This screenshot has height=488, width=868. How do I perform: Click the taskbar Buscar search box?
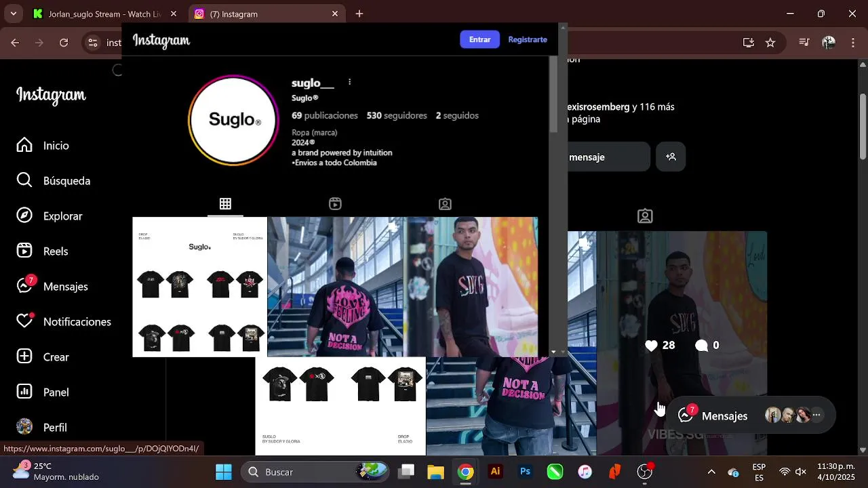315,472
